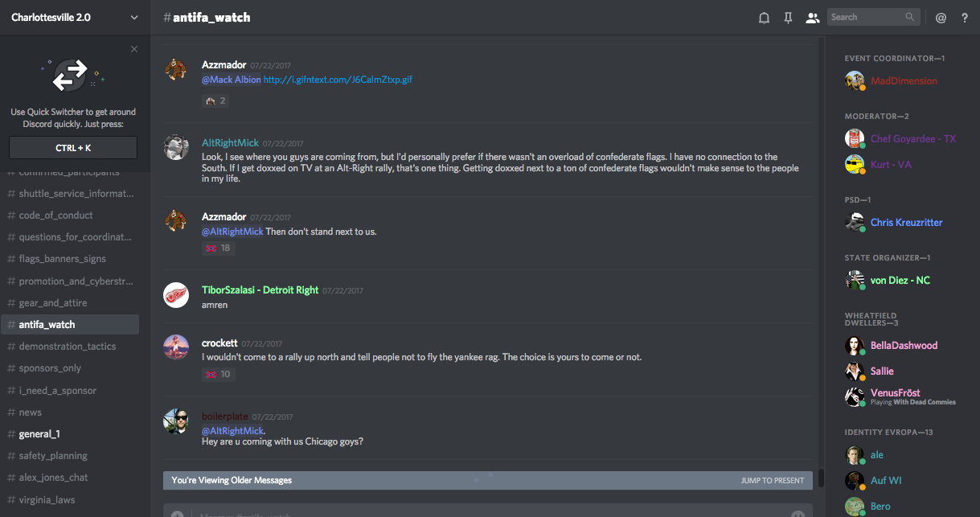Open the gifntext.com gif link

click(338, 80)
